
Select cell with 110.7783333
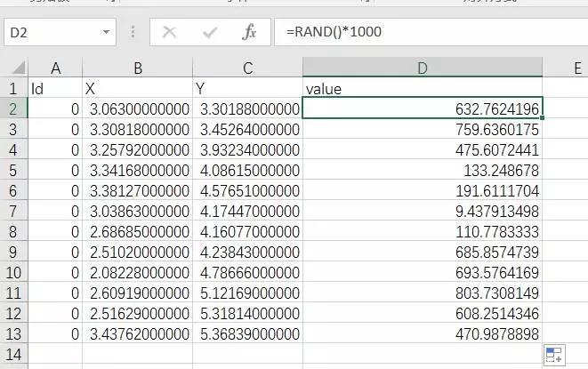point(423,232)
